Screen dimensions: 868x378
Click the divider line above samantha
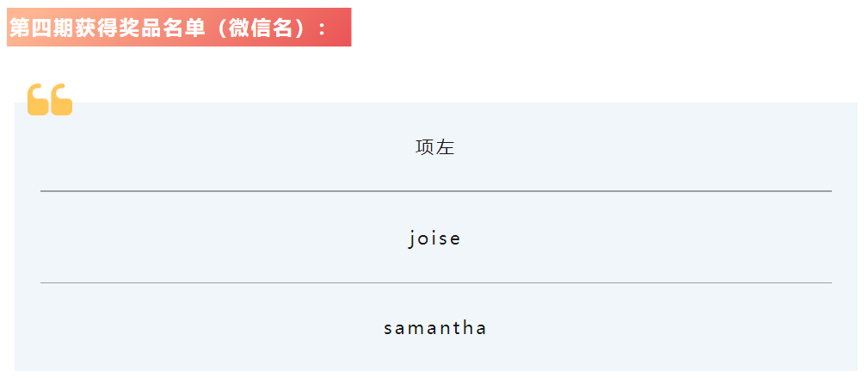[x=435, y=282]
